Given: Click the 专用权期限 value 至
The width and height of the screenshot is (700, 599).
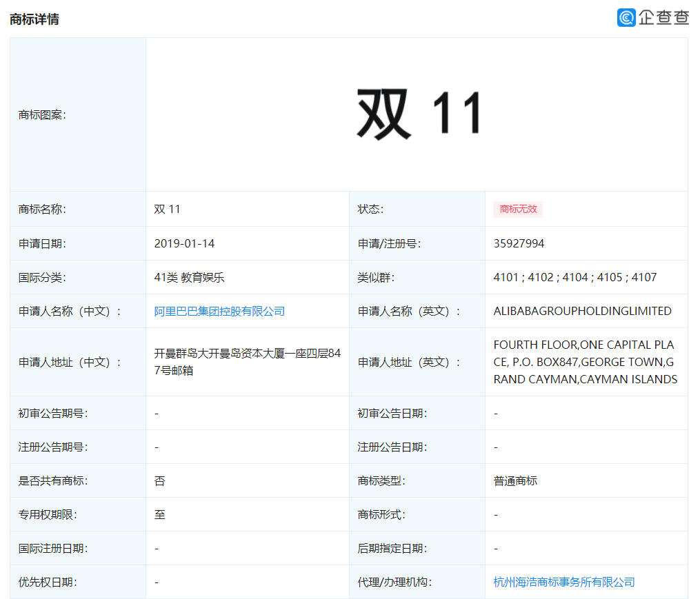Looking at the screenshot, I should (159, 515).
